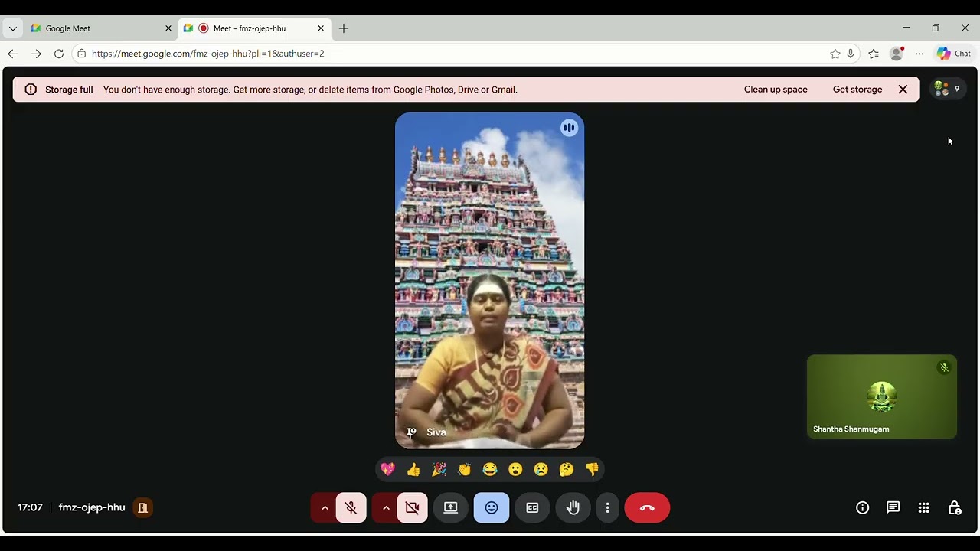Open meeting details info icon

pyautogui.click(x=862, y=507)
